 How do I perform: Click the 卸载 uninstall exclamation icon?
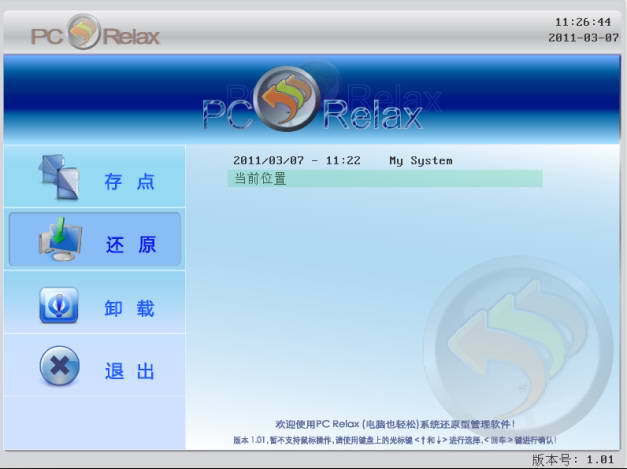click(59, 305)
